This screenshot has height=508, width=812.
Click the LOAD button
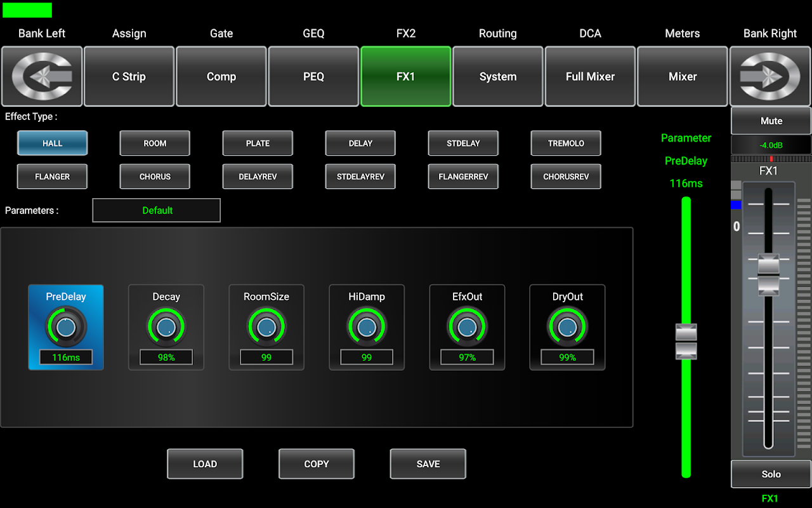click(x=205, y=464)
